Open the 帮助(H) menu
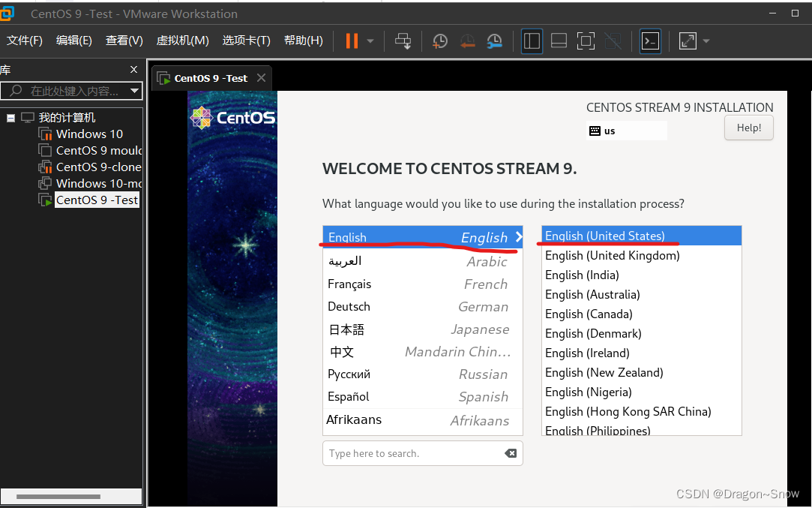The image size is (812, 508). [304, 41]
